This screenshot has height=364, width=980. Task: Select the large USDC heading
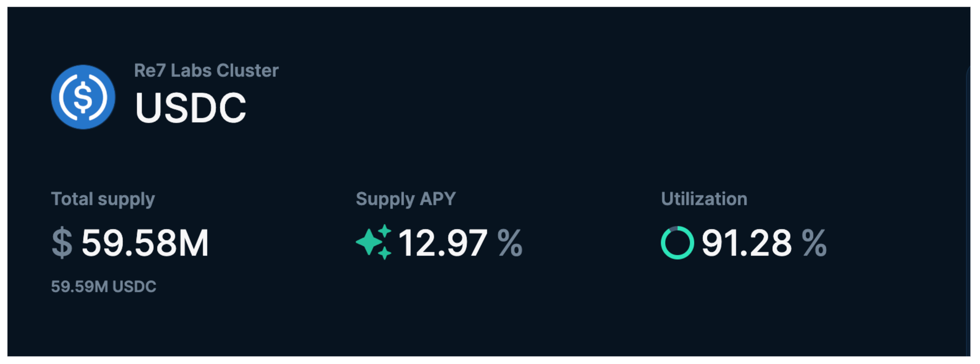click(191, 107)
